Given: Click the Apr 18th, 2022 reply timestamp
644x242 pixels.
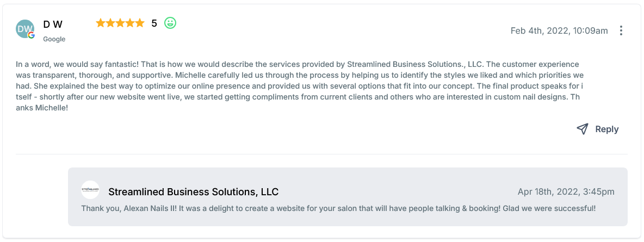Looking at the screenshot, I should (x=566, y=192).
